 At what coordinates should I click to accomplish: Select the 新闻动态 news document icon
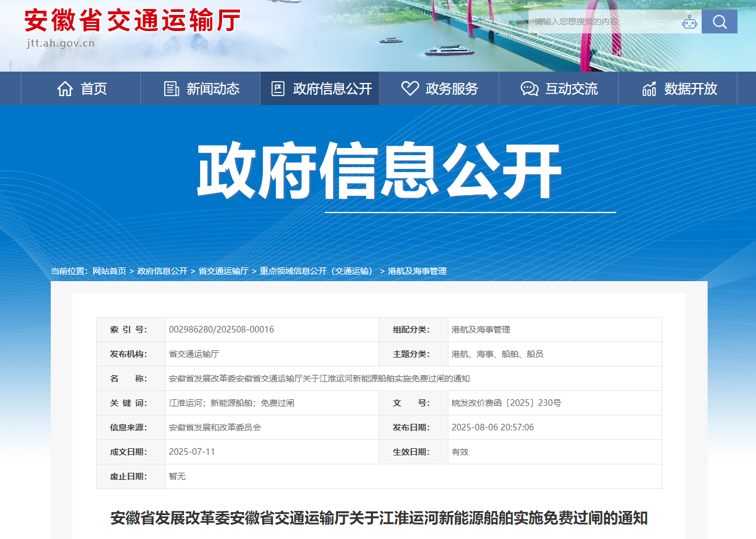[x=171, y=88]
